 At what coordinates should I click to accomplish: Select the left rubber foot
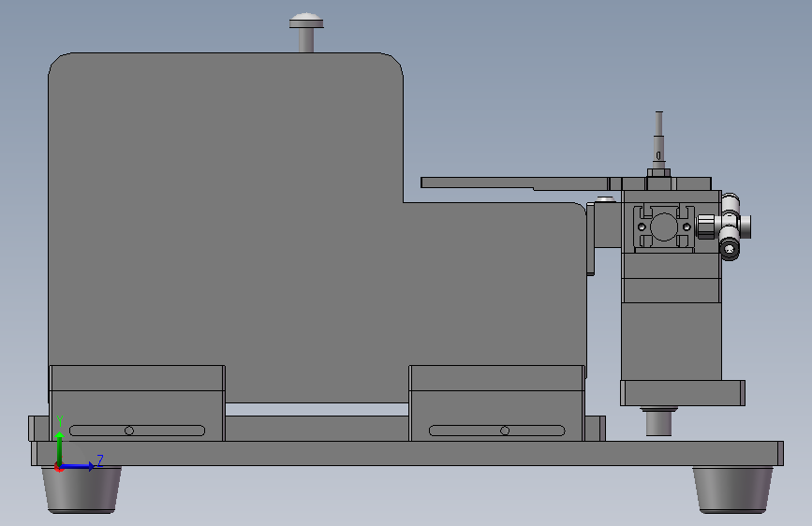81,489
